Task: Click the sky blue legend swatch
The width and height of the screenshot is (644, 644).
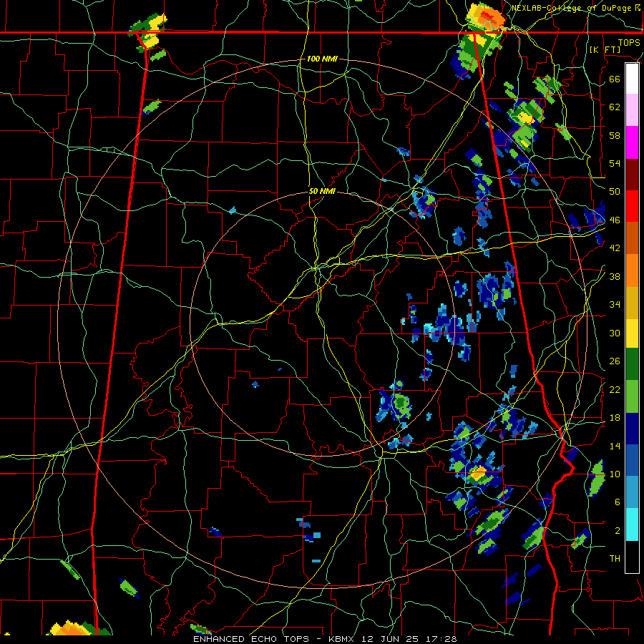Action: tap(632, 492)
